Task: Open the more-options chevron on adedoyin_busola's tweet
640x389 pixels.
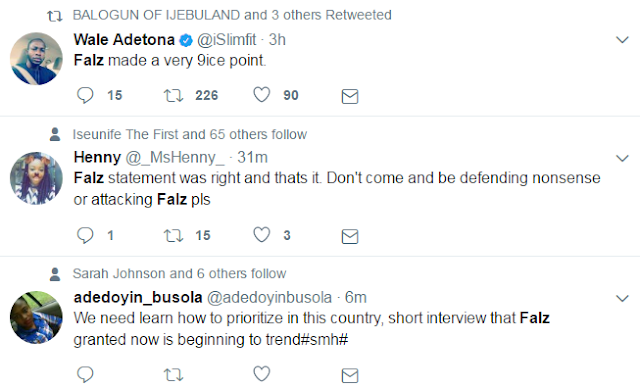Action: point(622,298)
